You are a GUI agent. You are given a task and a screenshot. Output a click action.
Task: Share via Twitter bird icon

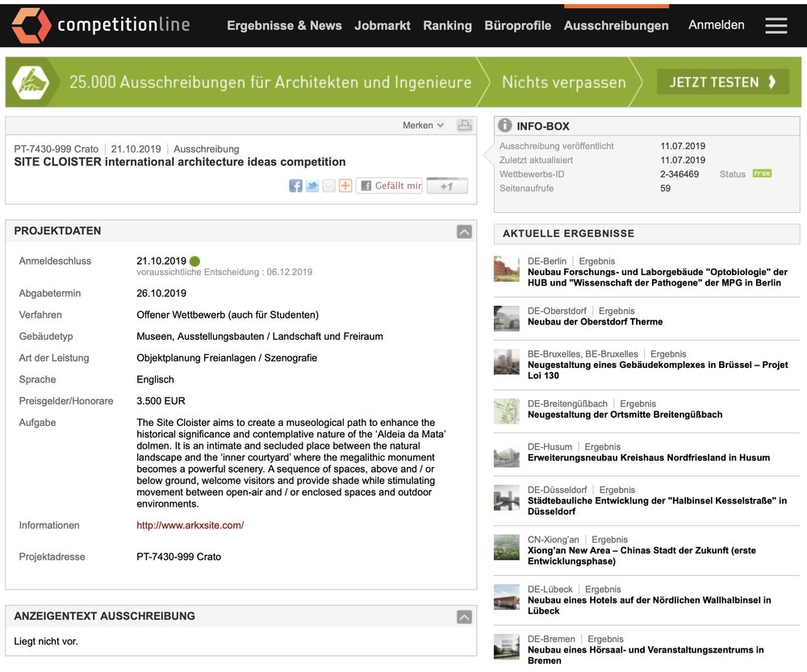pyautogui.click(x=312, y=186)
